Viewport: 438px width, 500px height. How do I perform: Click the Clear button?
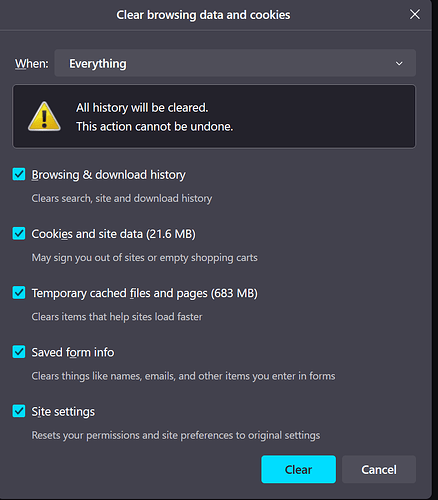[x=298, y=469]
